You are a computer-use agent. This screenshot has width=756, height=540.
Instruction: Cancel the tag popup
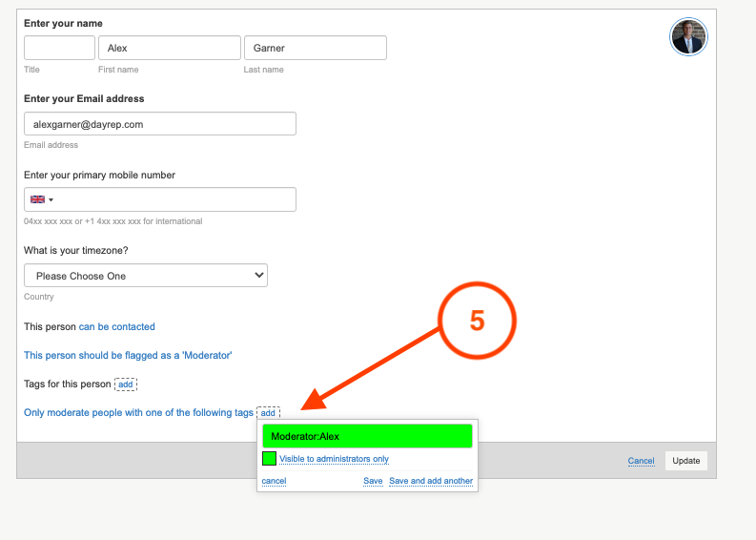274,481
